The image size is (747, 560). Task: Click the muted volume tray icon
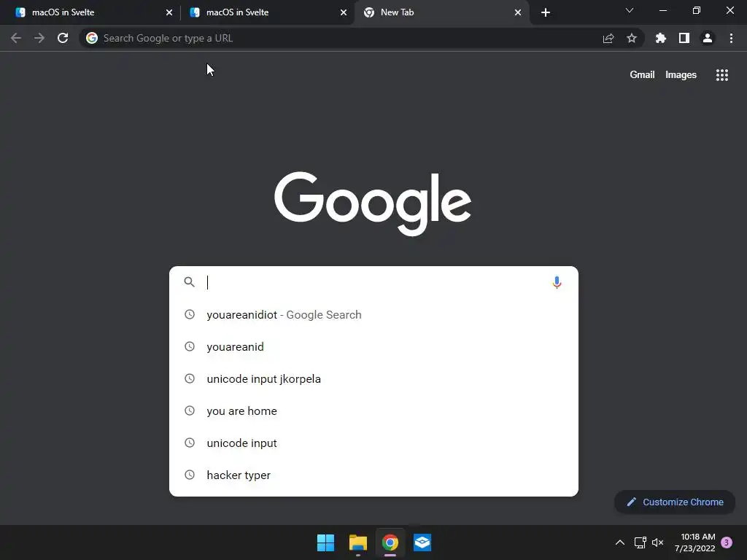(657, 542)
